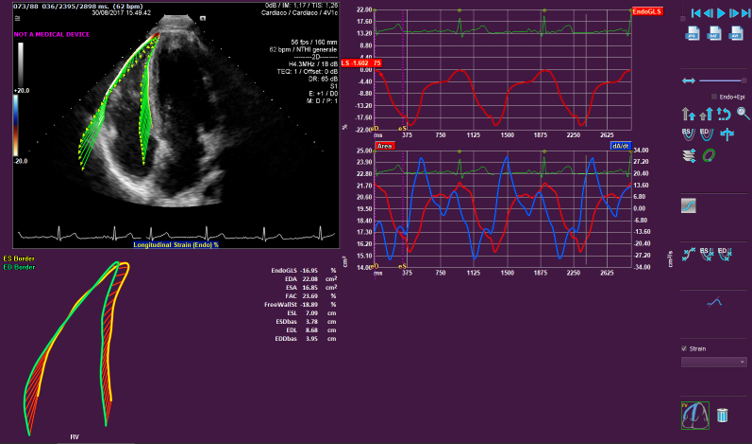Viewport: 752px width, 444px height.
Task: Click the green ellipse contour icon
Action: click(710, 155)
